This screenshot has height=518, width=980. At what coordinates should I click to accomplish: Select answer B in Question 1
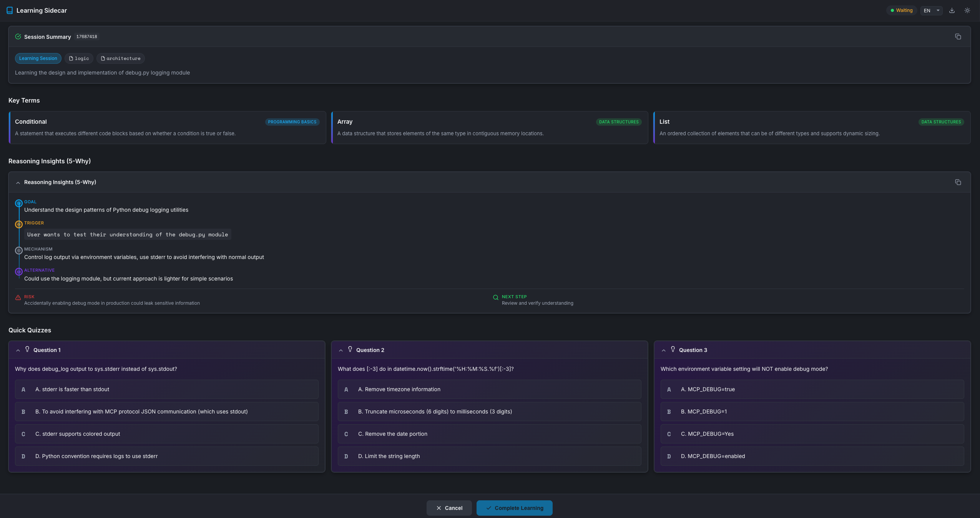click(166, 411)
